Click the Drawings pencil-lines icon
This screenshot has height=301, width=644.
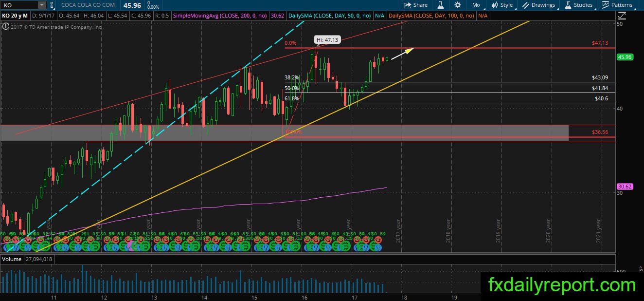(526, 5)
